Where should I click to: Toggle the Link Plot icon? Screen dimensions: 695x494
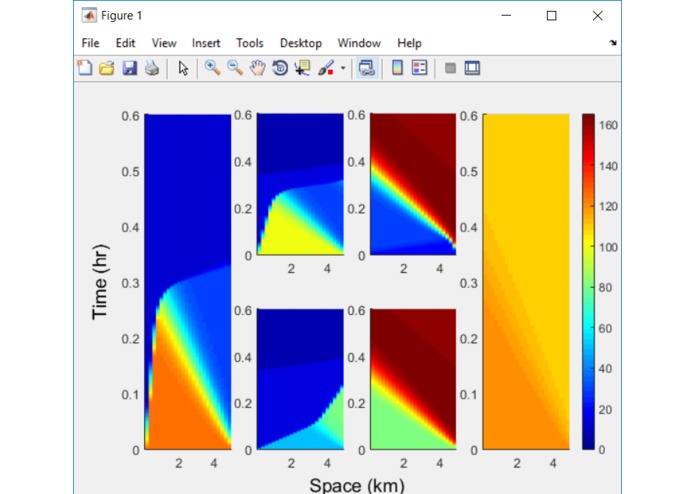367,68
